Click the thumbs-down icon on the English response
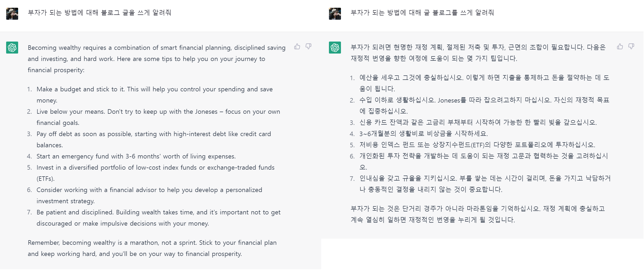Image resolution: width=644 pixels, height=277 pixels. click(308, 46)
